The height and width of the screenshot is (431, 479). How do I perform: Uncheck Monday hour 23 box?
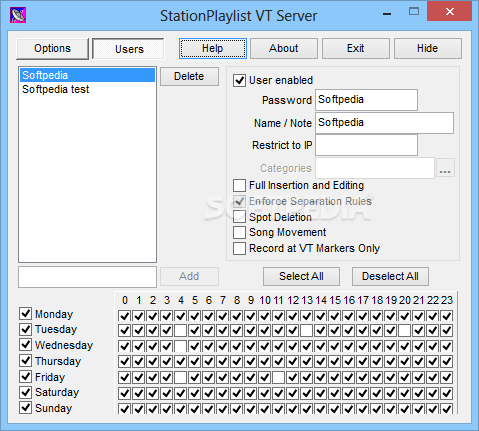(x=446, y=316)
